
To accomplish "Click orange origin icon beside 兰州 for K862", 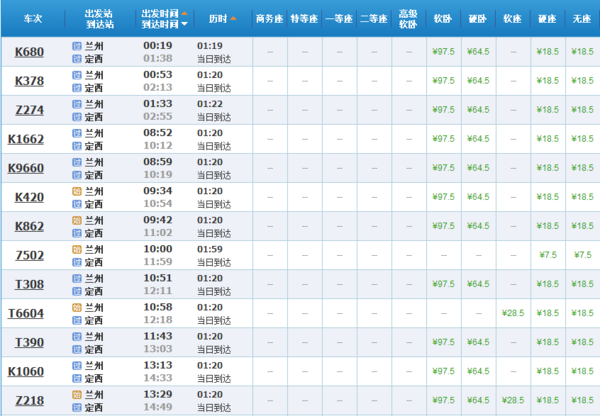I will tap(78, 220).
